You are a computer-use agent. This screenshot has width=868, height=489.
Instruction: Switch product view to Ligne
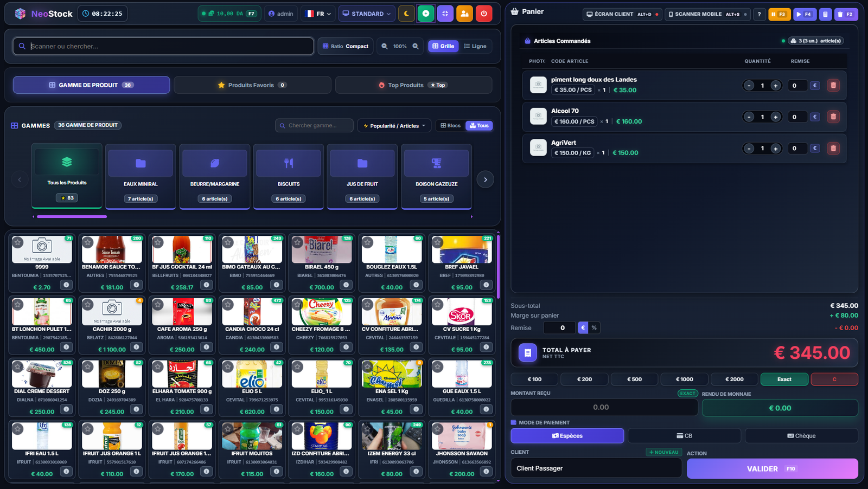(x=475, y=46)
